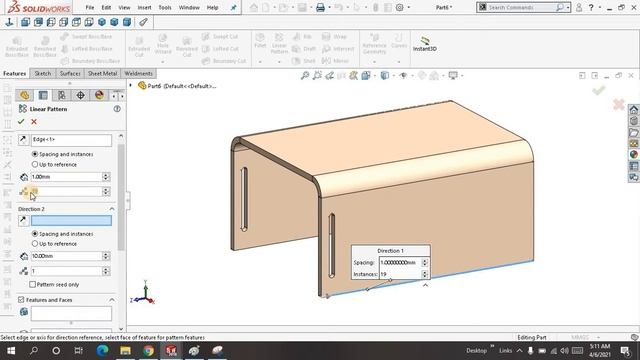
Task: Select Direction 2 Up to reference radio
Action: [x=35, y=244]
